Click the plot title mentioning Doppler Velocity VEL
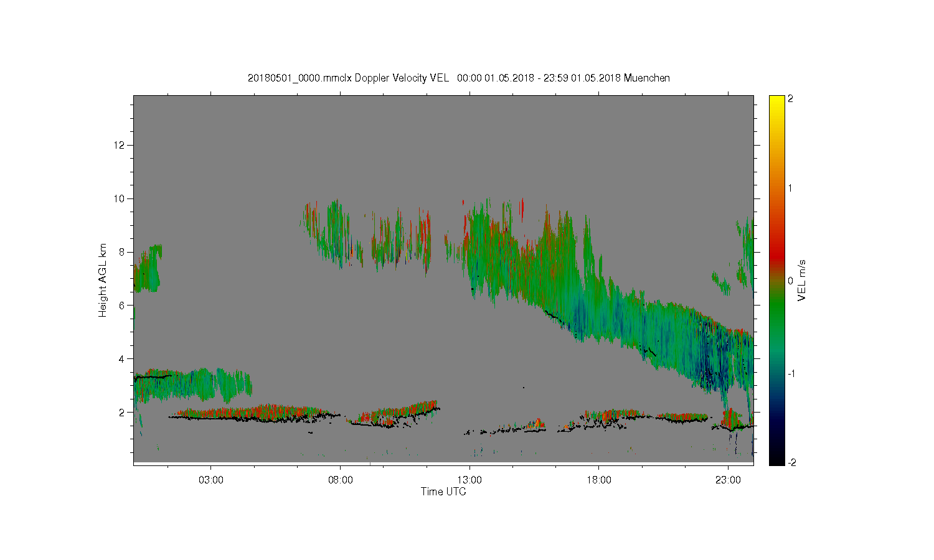Image resolution: width=934 pixels, height=560 pixels. [x=459, y=78]
